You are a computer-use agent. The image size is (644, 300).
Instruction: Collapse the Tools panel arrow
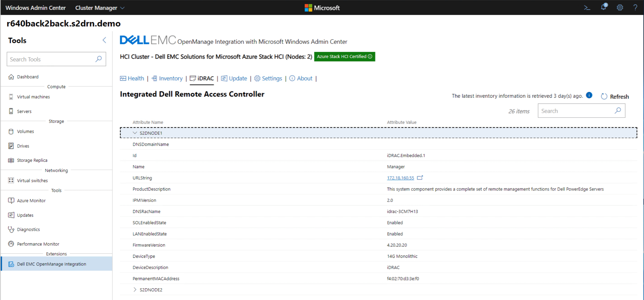[x=104, y=40]
